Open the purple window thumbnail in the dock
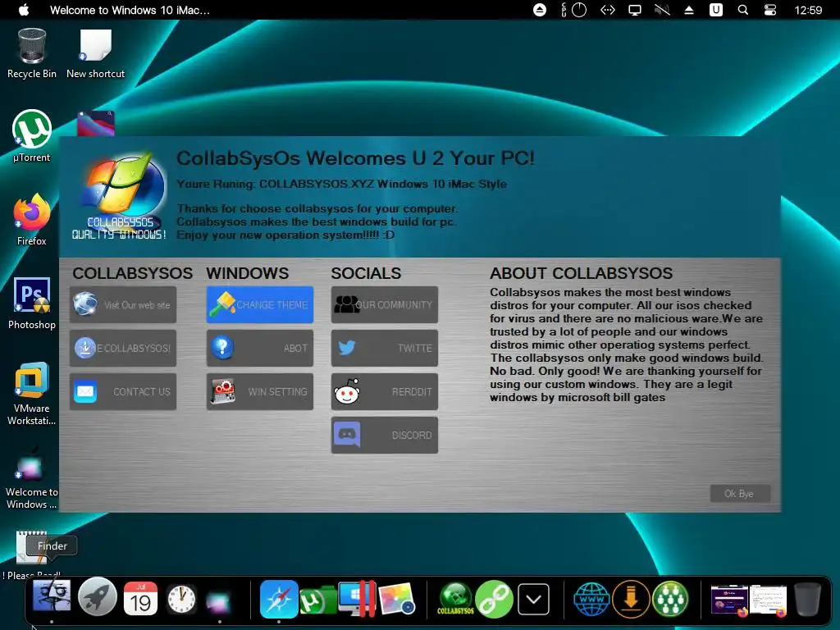This screenshot has width=840, height=630. tap(729, 600)
